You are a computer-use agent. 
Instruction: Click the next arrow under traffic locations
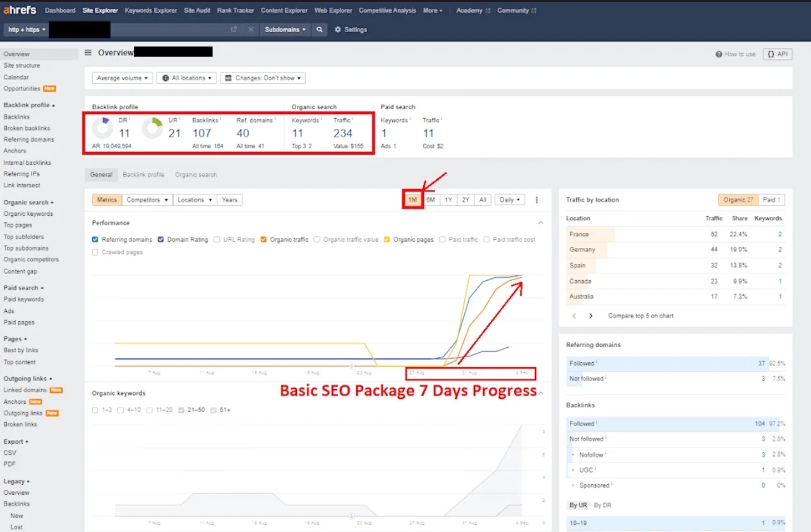[591, 315]
